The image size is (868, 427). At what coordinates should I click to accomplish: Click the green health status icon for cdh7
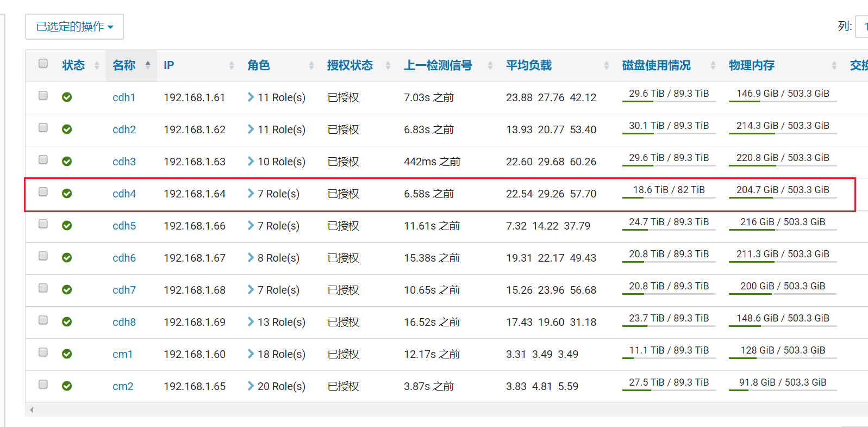(x=67, y=290)
